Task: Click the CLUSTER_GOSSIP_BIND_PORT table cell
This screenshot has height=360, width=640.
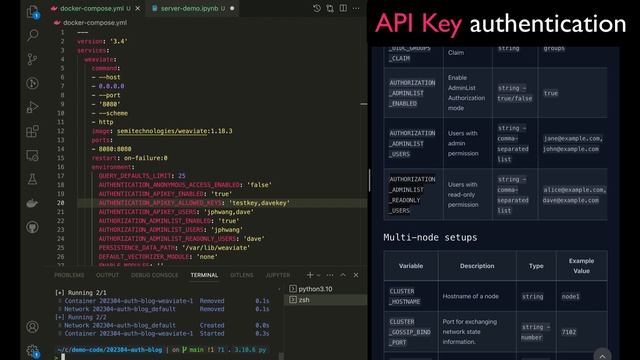Action: pos(411,332)
